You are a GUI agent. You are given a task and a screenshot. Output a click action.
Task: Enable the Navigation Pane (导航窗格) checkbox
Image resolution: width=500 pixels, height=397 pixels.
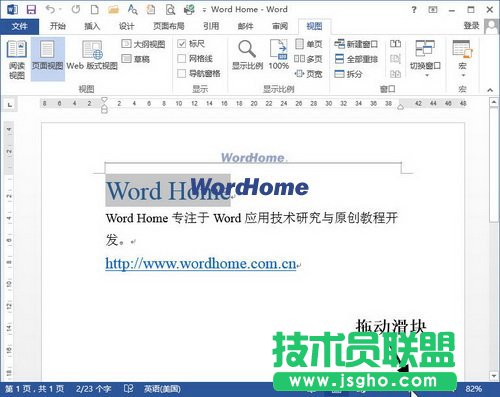[182, 73]
